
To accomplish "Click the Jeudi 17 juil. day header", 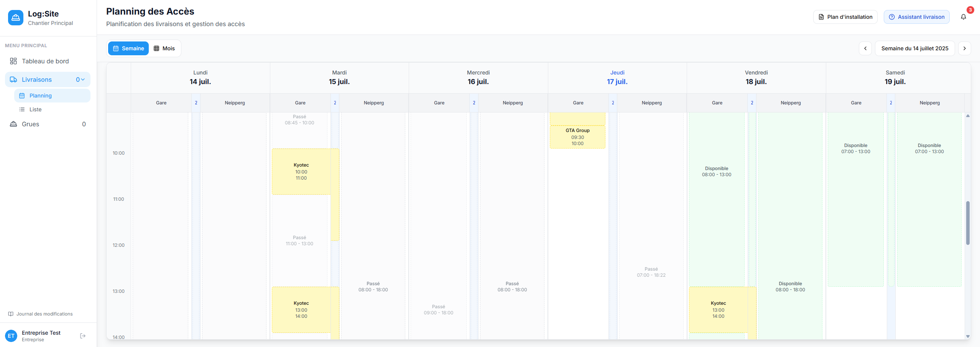I will click(x=617, y=78).
